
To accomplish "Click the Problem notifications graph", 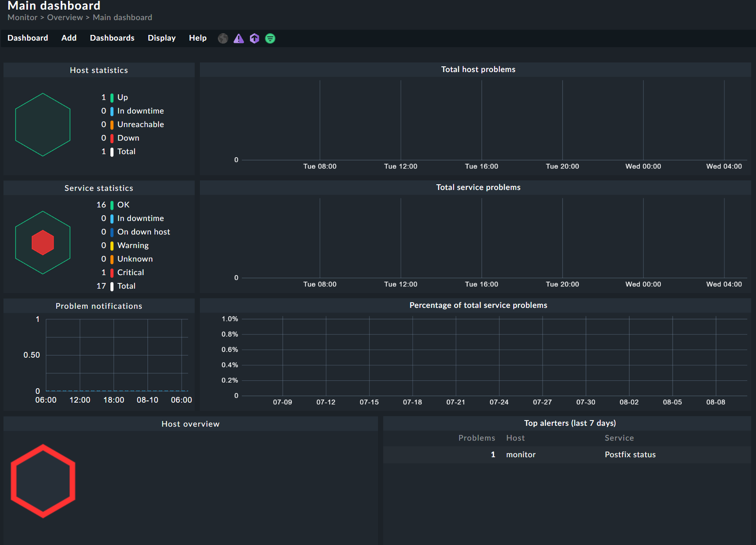I will click(117, 355).
